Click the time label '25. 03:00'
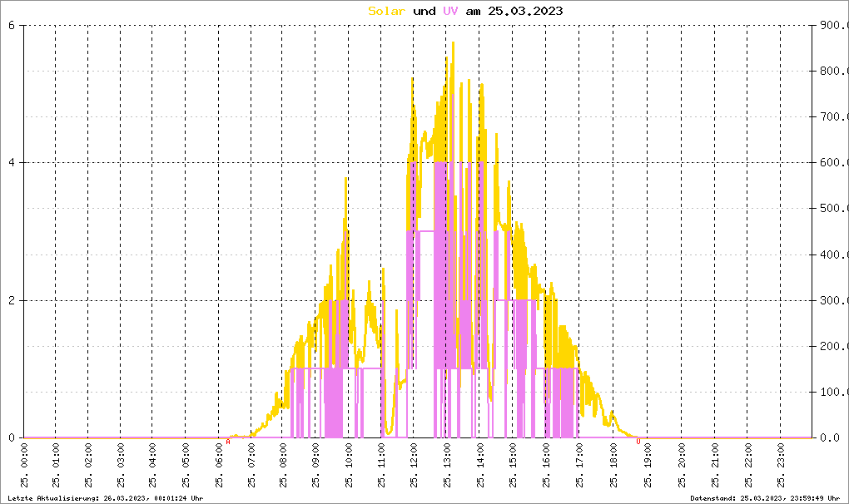This screenshot has height=504, width=849. tap(122, 466)
